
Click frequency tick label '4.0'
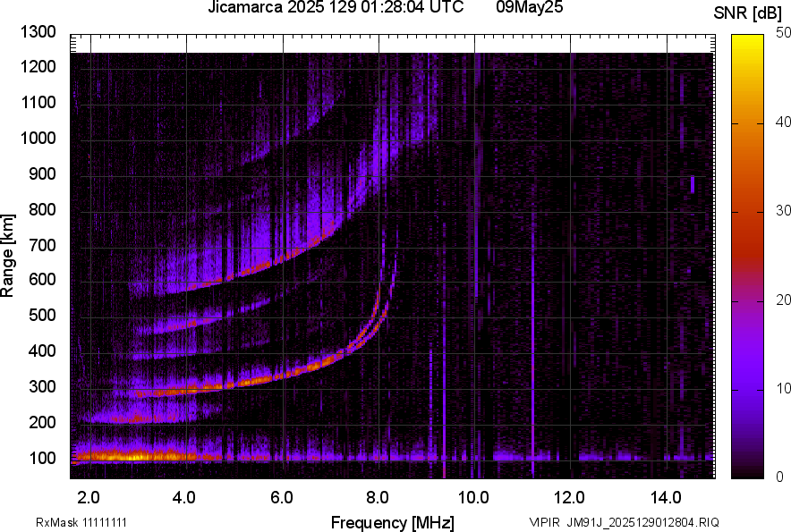coord(184,498)
